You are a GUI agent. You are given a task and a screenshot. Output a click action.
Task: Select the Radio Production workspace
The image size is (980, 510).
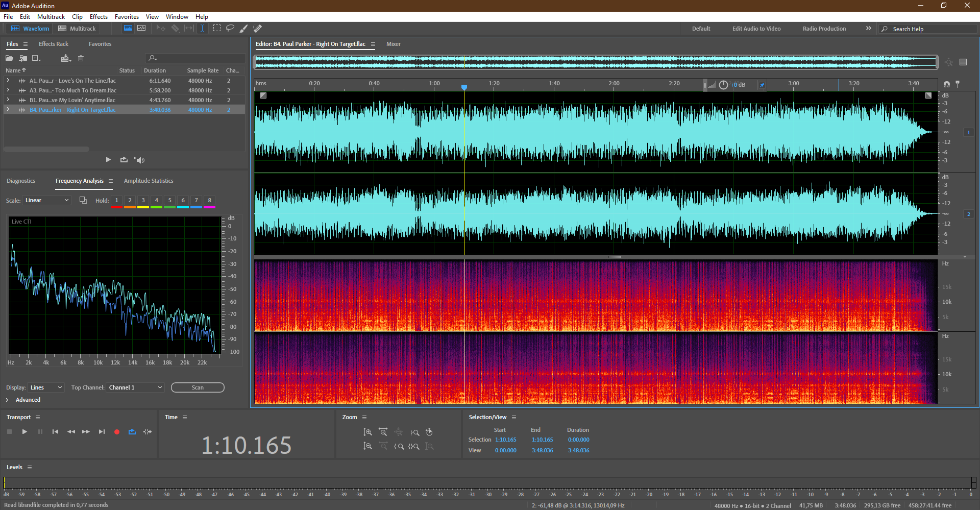pyautogui.click(x=824, y=29)
